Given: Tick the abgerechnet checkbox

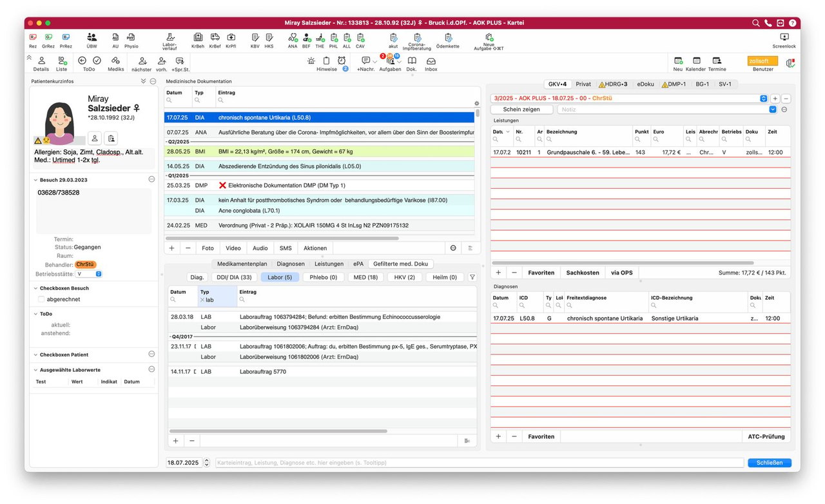Looking at the screenshot, I should 41,299.
